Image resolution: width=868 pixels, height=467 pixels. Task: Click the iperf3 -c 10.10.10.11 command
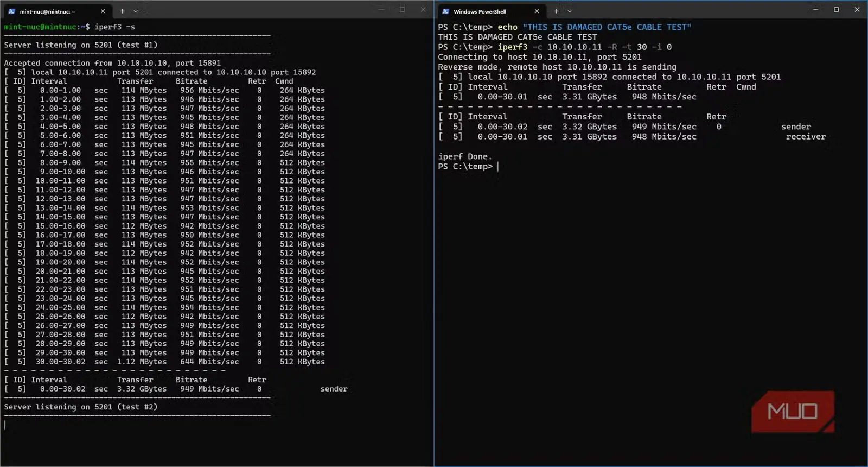(x=585, y=47)
